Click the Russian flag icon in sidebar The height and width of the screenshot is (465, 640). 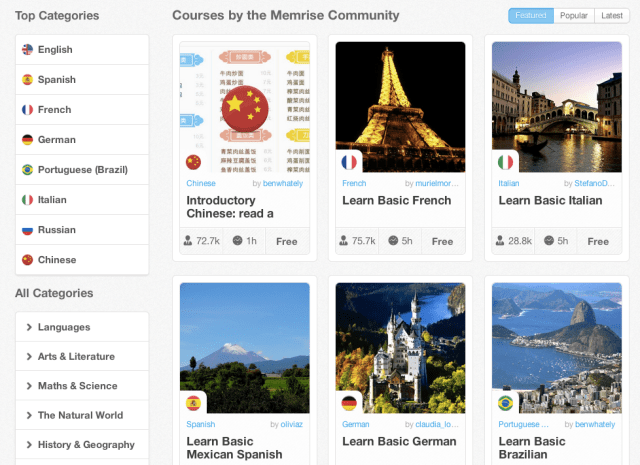click(27, 230)
